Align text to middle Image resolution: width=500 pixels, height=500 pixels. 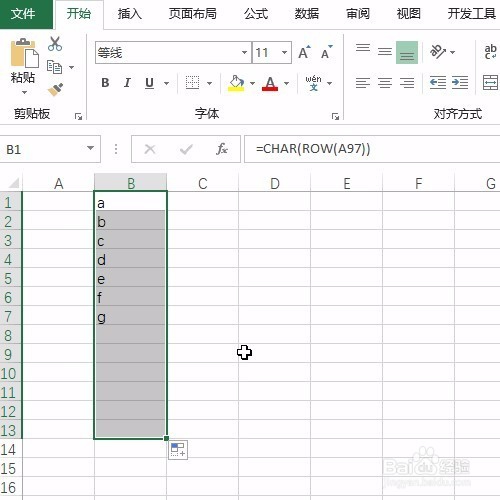(x=385, y=52)
